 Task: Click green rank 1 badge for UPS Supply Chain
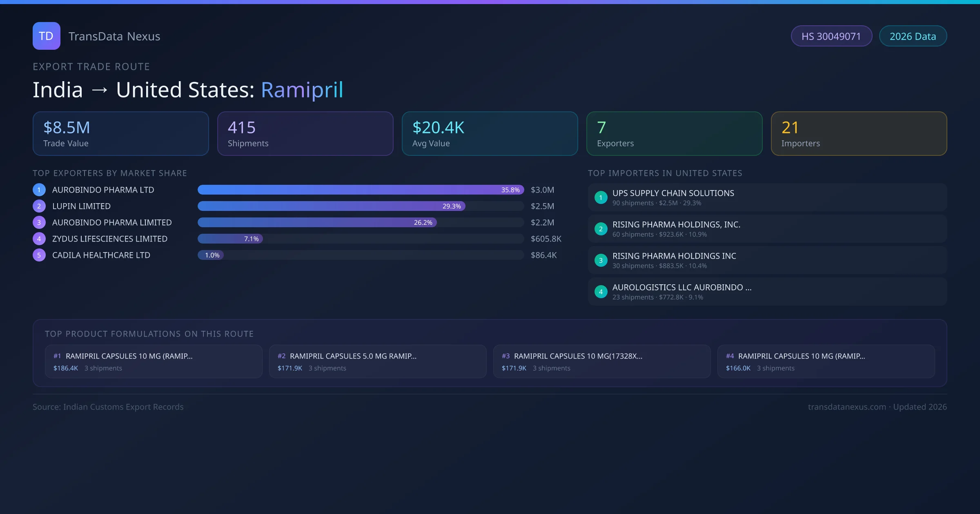pyautogui.click(x=601, y=197)
